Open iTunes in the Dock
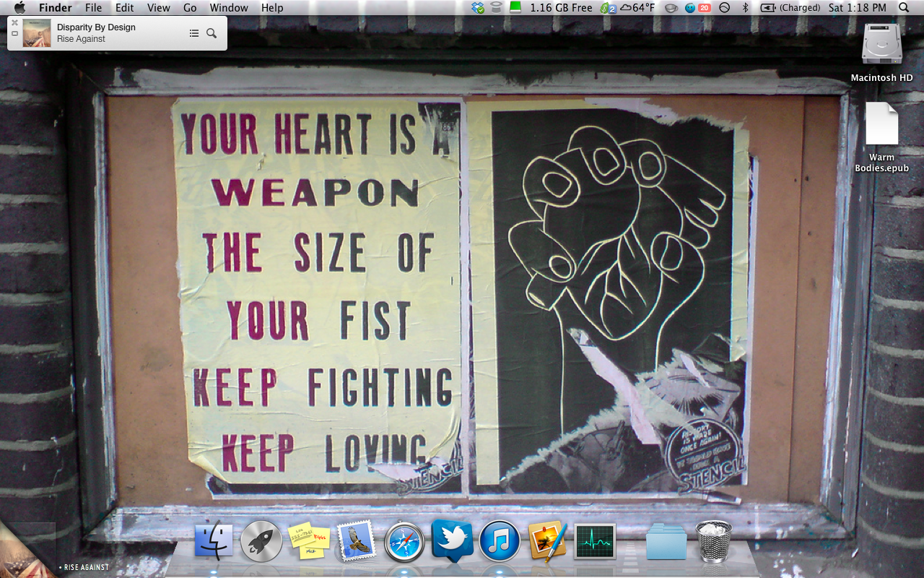This screenshot has height=578, width=924. point(500,541)
